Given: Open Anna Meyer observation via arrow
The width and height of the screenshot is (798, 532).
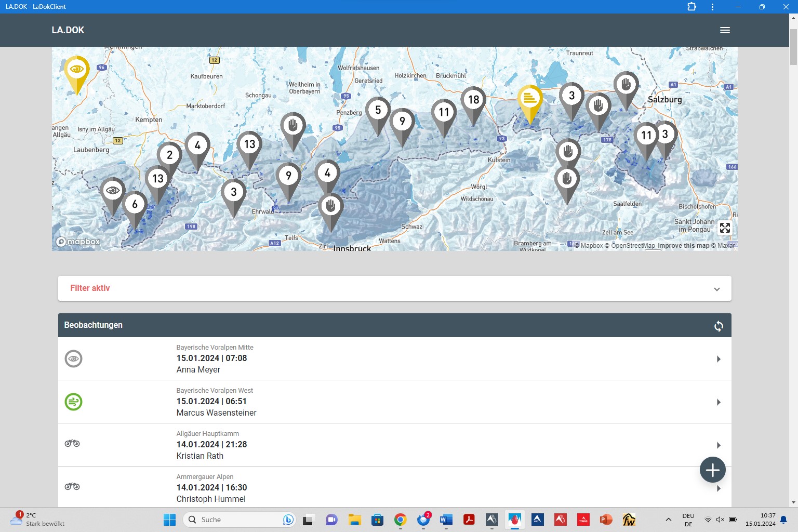Looking at the screenshot, I should click(x=719, y=359).
